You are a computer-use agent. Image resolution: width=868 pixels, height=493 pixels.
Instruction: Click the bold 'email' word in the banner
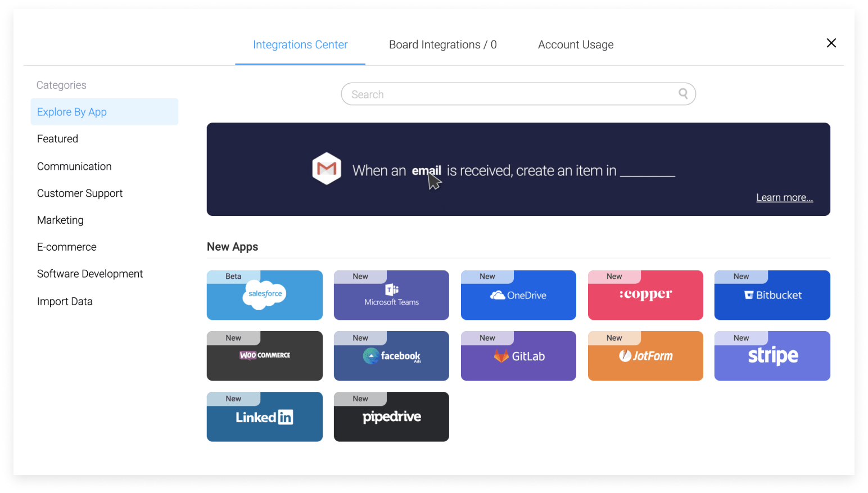tap(426, 171)
